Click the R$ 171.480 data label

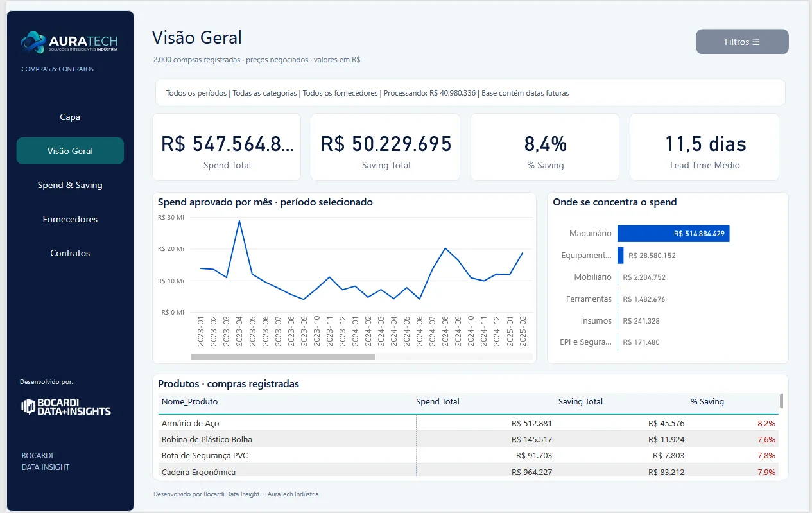coord(641,342)
